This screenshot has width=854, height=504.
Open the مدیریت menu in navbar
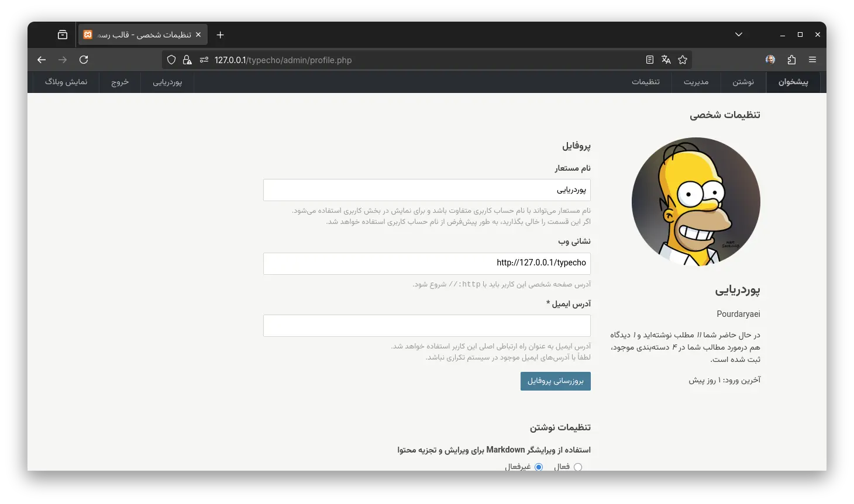pyautogui.click(x=696, y=82)
